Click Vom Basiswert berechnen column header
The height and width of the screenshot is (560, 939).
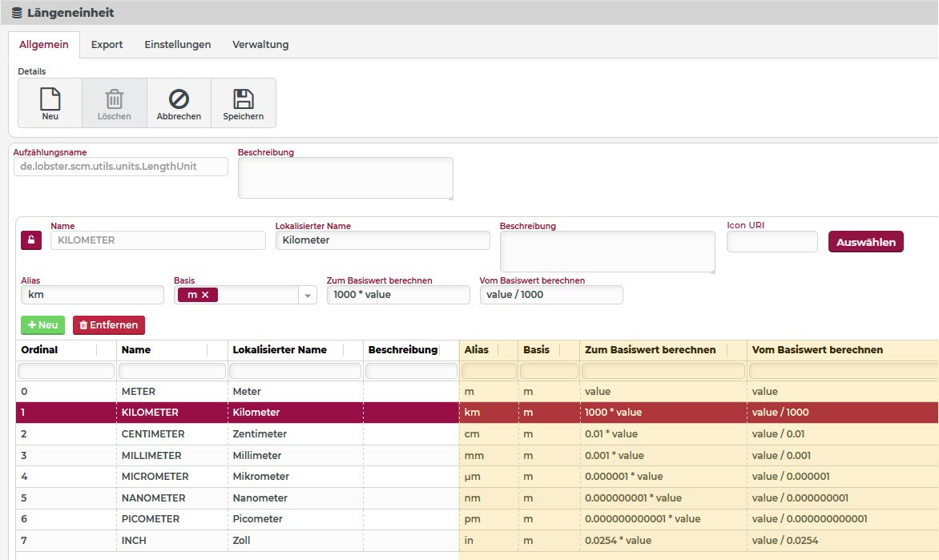pyautogui.click(x=817, y=350)
